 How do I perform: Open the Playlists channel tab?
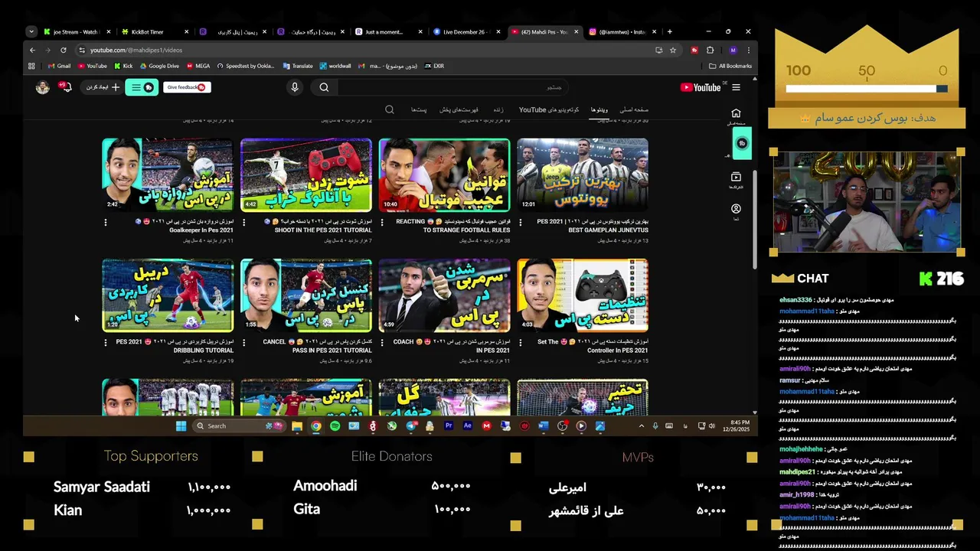pyautogui.click(x=459, y=109)
